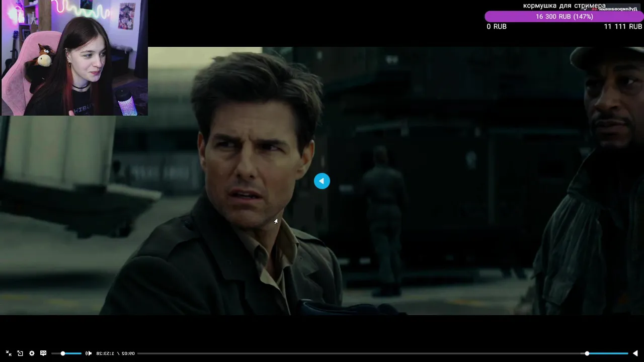Toggle subtitles with the captions icon

(x=43, y=353)
